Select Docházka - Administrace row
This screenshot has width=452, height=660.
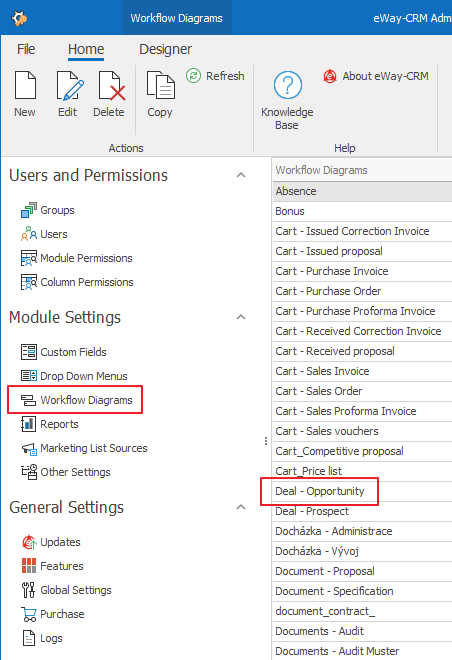[362, 531]
